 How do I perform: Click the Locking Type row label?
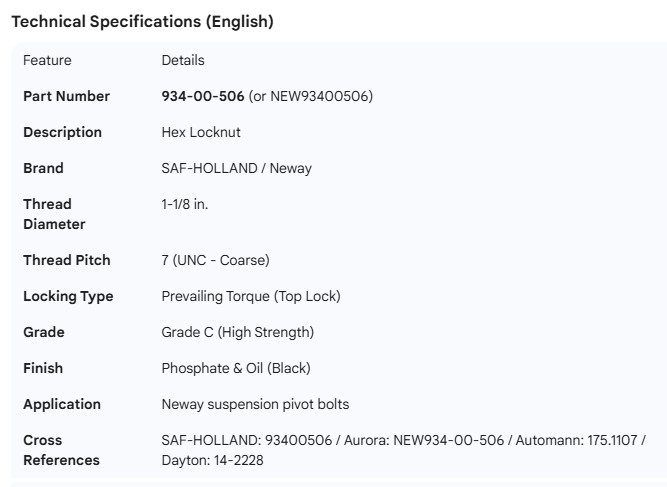pyautogui.click(x=68, y=296)
